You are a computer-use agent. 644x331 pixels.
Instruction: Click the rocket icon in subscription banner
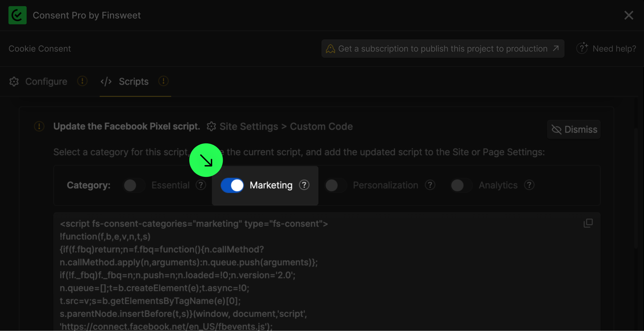point(330,49)
